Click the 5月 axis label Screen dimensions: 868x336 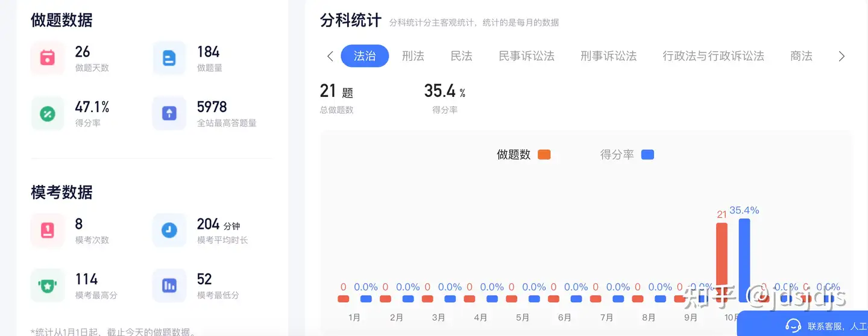tap(523, 317)
